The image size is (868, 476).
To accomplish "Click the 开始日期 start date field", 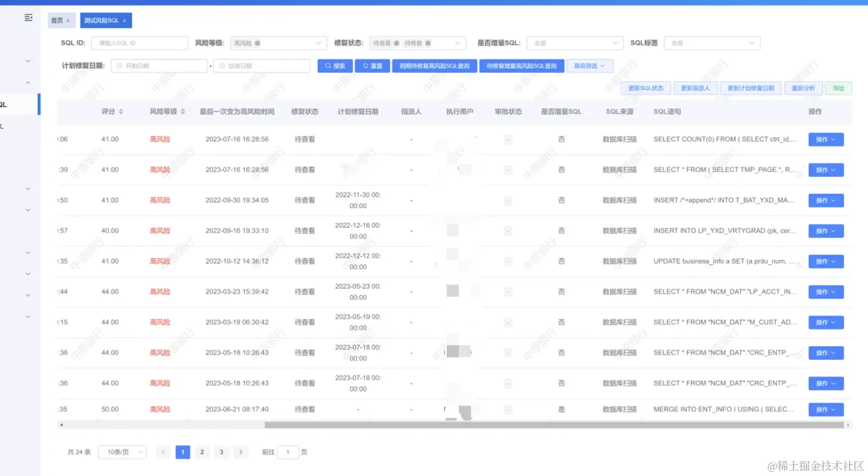I will (x=159, y=66).
